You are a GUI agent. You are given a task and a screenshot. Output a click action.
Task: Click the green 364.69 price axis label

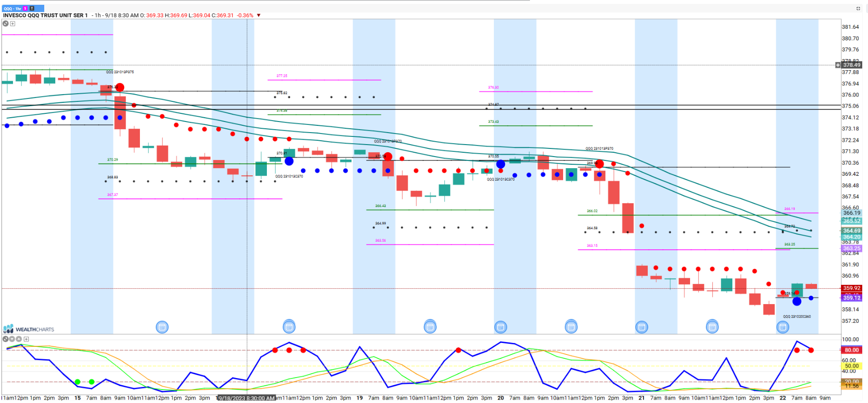(851, 231)
